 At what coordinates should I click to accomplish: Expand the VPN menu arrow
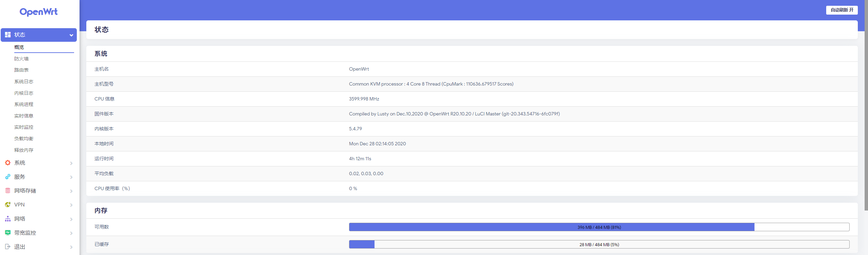pos(71,205)
